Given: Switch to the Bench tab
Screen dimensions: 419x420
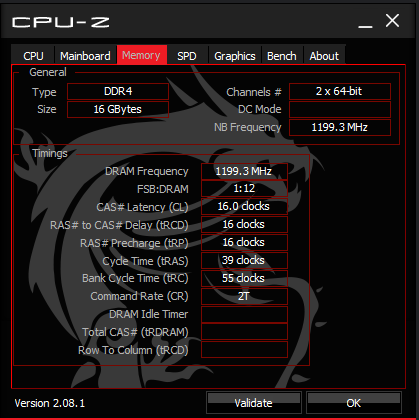Looking at the screenshot, I should tap(282, 56).
